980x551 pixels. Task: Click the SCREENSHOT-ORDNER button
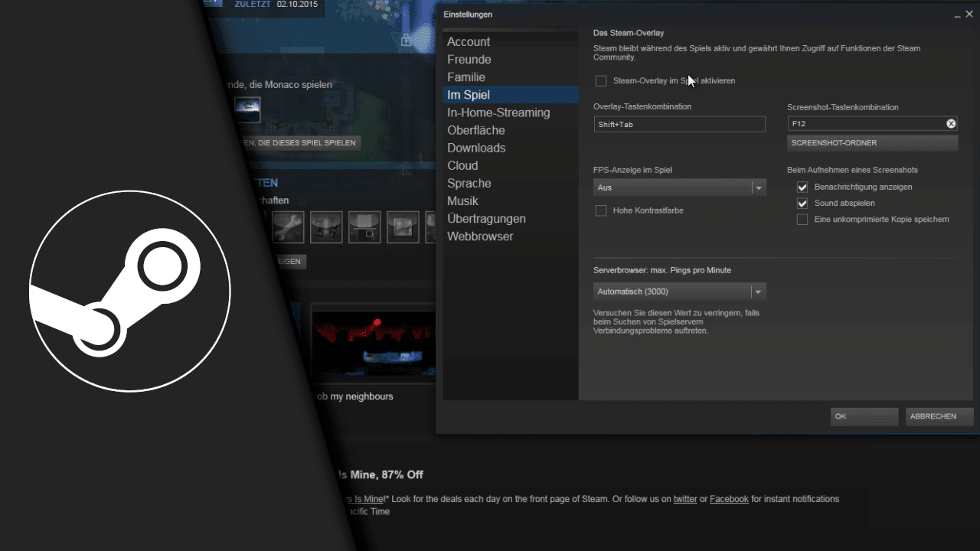[x=872, y=143]
